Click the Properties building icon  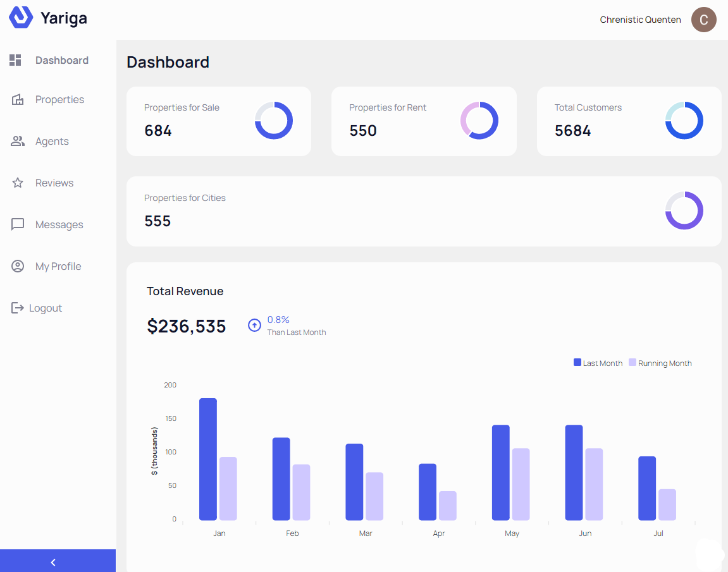(x=18, y=99)
